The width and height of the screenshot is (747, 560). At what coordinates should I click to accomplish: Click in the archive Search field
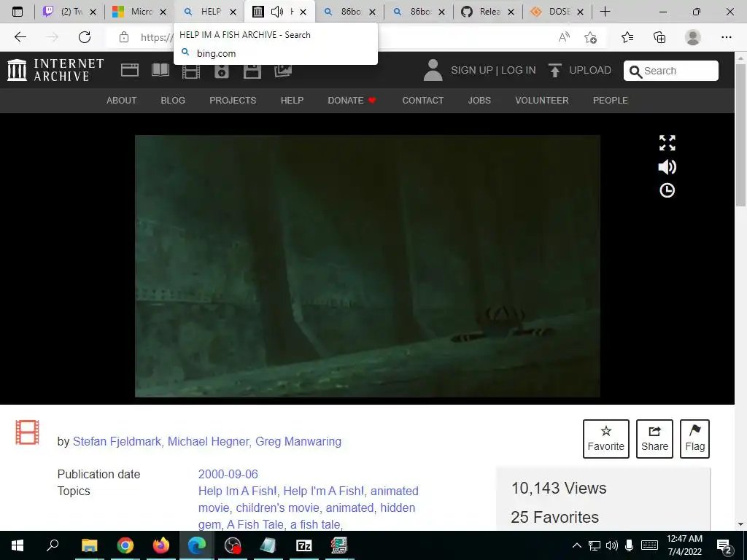click(x=671, y=71)
